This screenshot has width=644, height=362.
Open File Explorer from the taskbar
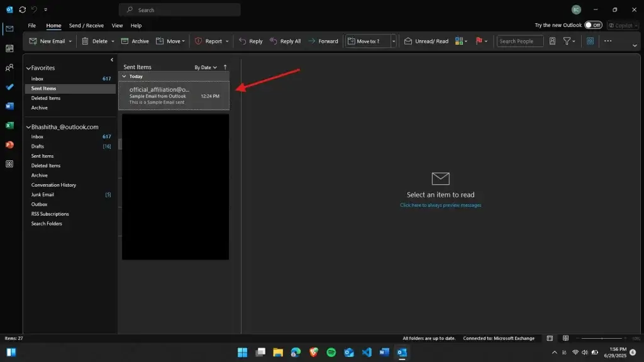tap(278, 352)
